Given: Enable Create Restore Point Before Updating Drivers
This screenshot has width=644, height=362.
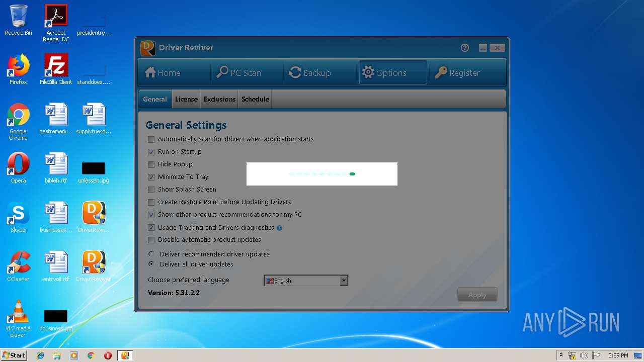Looking at the screenshot, I should point(151,202).
